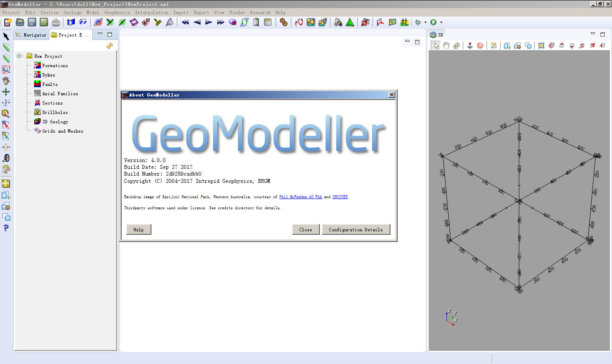Click the green triangle icon in toolbar
Viewport: 612px width, 364px height.
(x=350, y=22)
